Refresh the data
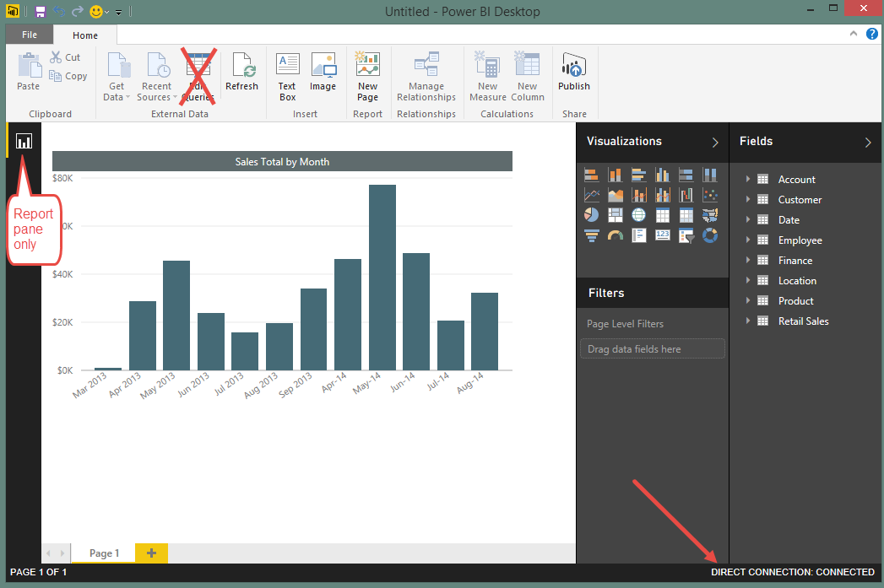 click(241, 71)
